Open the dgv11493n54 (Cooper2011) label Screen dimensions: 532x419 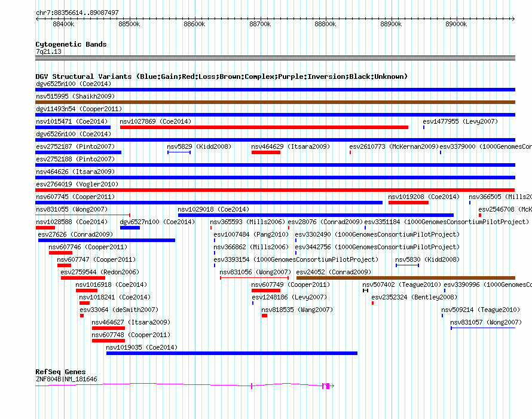click(x=79, y=109)
